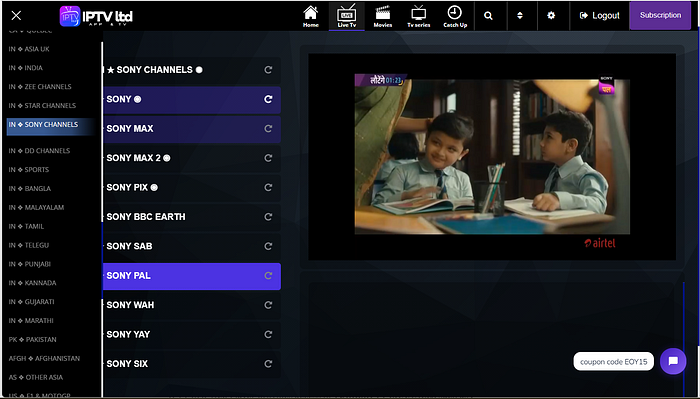Reload the SONY channel stream
This screenshot has height=399, width=700.
(268, 99)
